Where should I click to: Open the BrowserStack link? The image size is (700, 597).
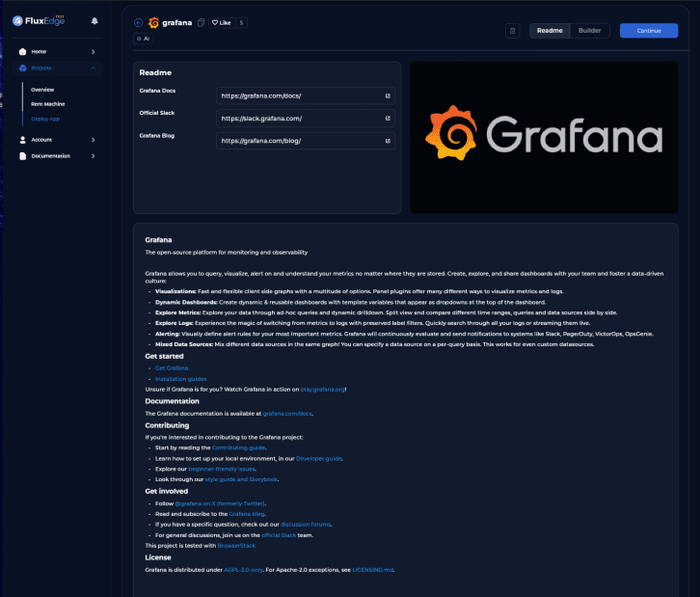[x=236, y=546]
